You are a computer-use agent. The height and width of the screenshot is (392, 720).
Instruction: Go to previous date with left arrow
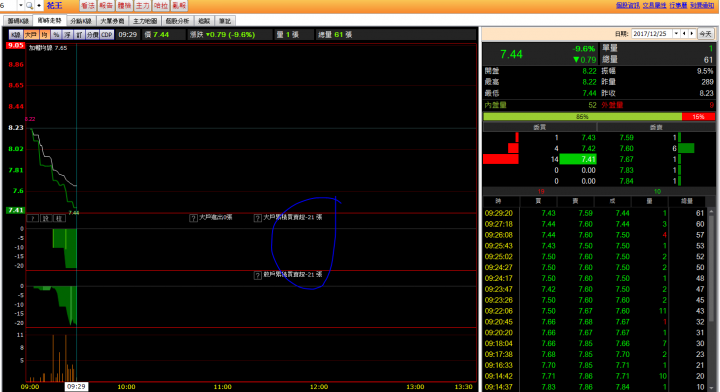[x=684, y=34]
